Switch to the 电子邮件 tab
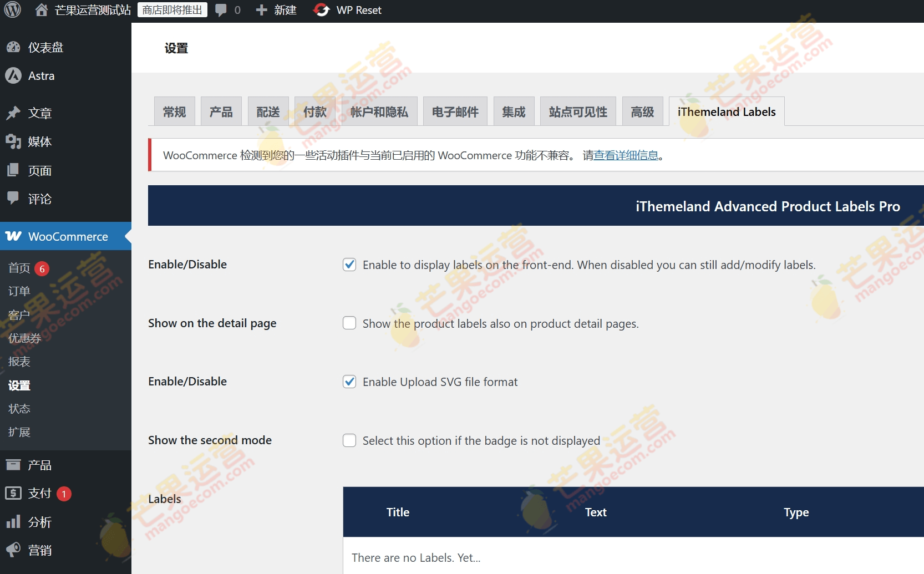 455,111
